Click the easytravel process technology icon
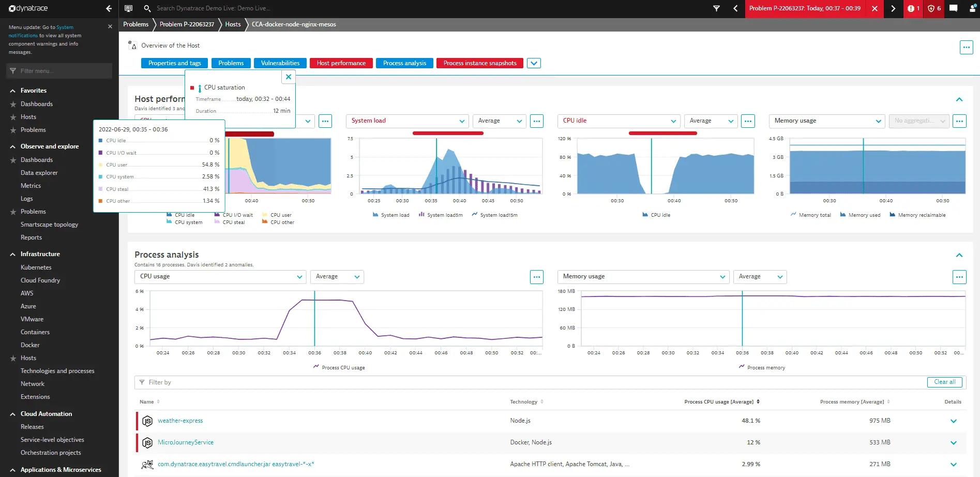The width and height of the screenshot is (980, 477). 147,465
